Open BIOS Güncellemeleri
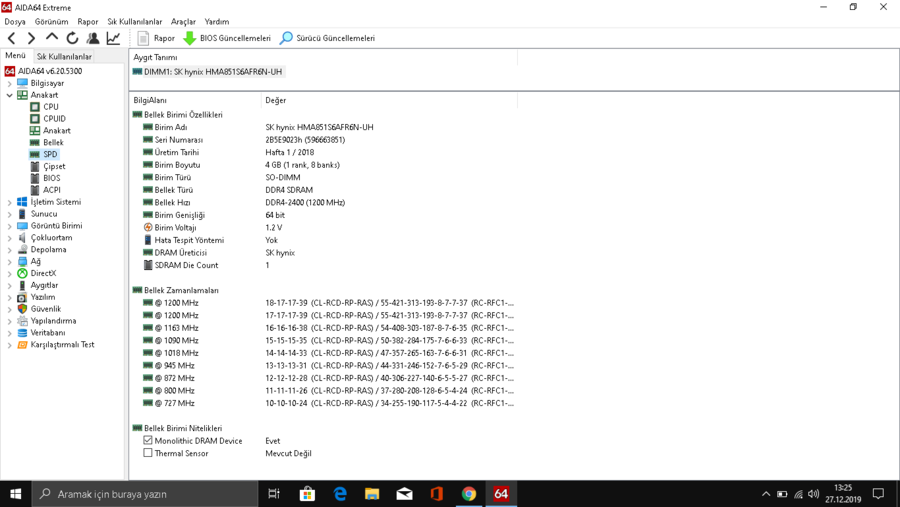 [227, 38]
